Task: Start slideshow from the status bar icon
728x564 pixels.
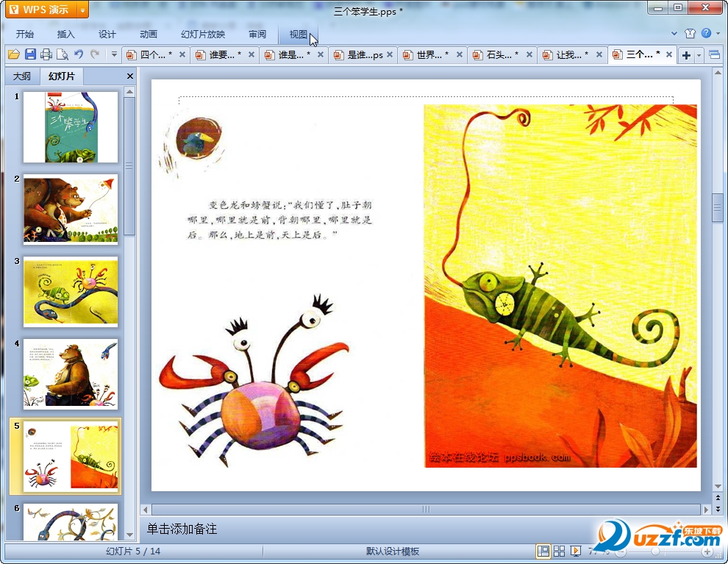Action: point(576,551)
